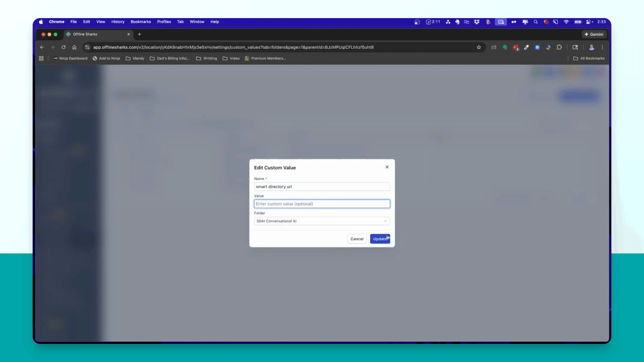Open the Profiles menu

pos(164,22)
